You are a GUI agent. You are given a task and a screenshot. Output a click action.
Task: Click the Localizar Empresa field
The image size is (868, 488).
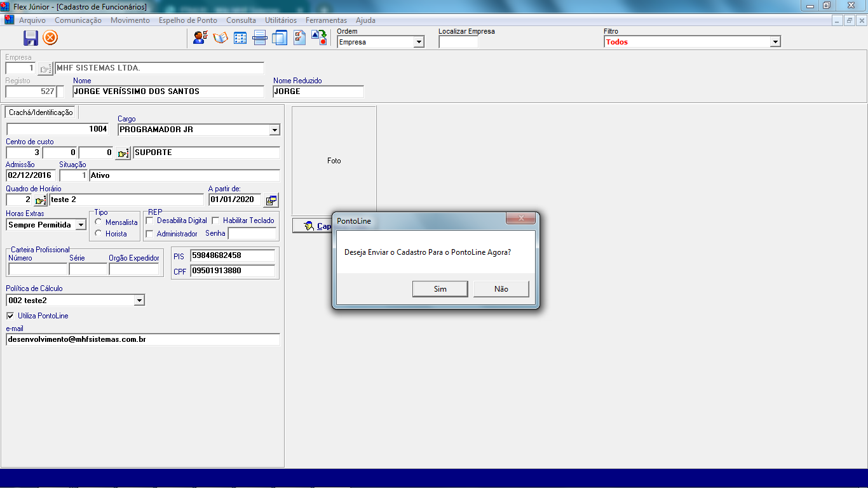(x=459, y=42)
